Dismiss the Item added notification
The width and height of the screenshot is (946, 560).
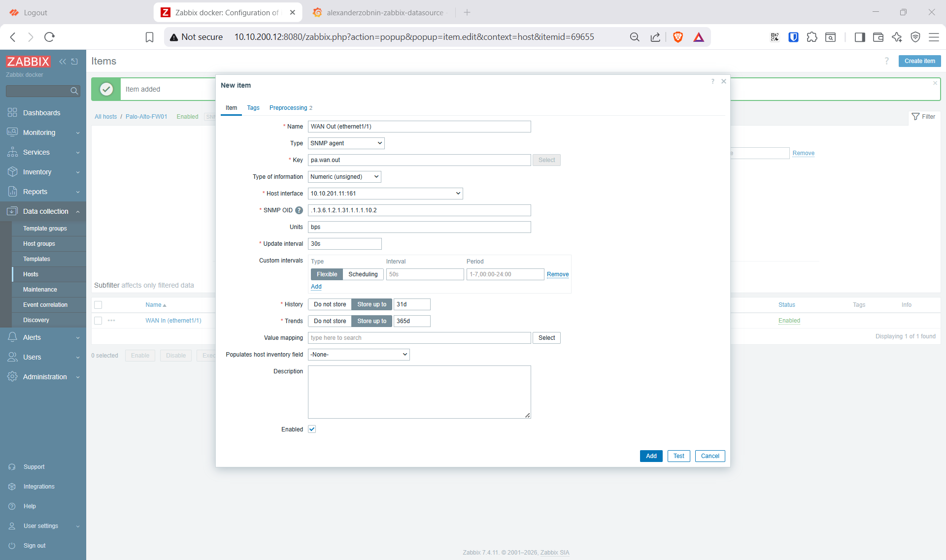tap(935, 83)
